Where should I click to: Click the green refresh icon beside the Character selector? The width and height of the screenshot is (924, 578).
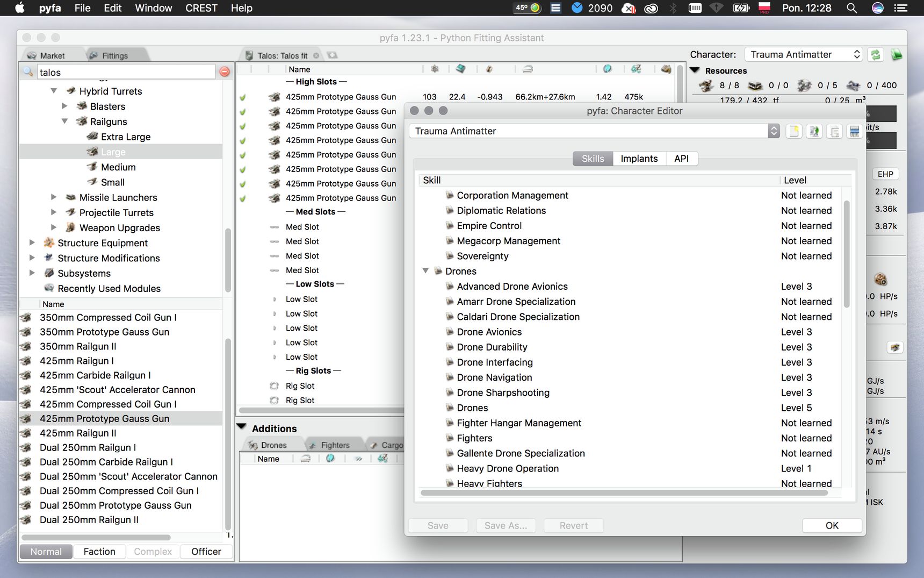coord(876,54)
